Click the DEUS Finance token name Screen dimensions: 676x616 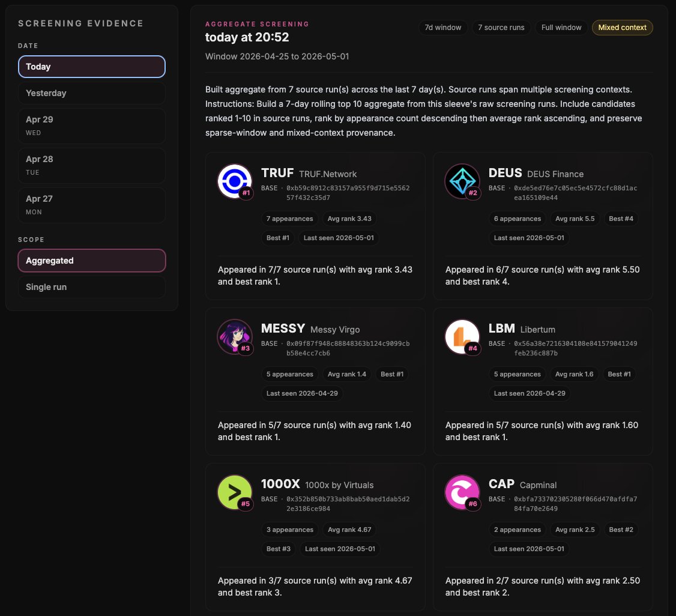[x=555, y=174]
